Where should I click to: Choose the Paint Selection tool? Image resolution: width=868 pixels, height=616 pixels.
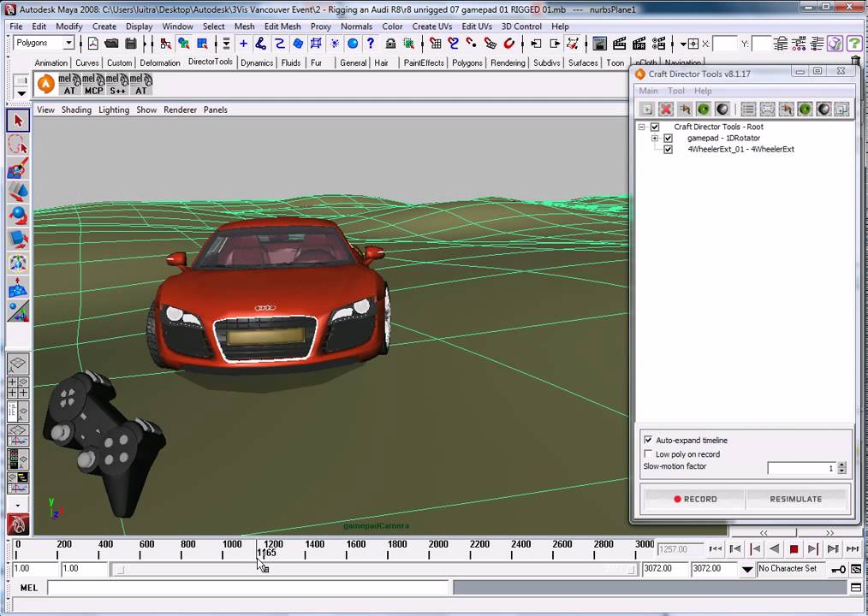click(18, 169)
